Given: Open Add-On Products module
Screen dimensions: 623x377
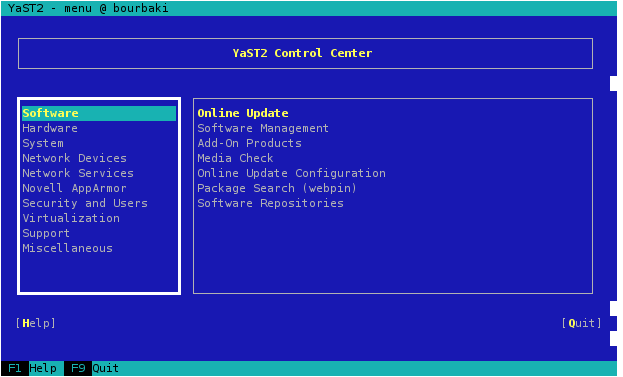Looking at the screenshot, I should 250,143.
